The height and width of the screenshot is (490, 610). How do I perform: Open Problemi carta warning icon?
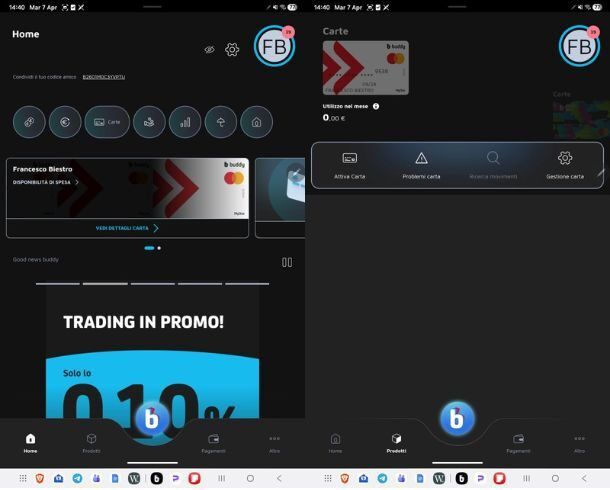point(421,165)
